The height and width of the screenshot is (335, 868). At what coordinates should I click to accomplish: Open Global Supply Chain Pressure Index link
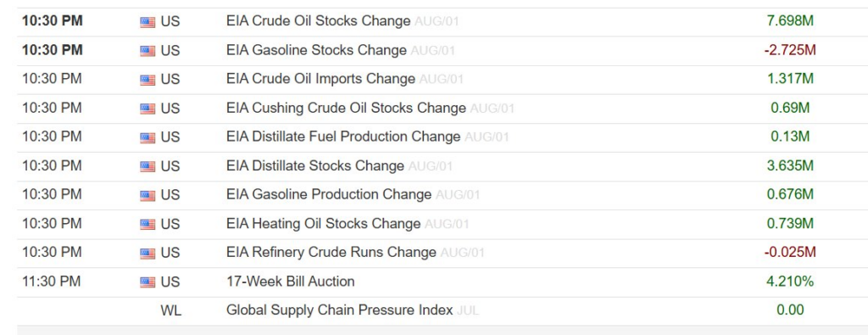click(x=339, y=310)
